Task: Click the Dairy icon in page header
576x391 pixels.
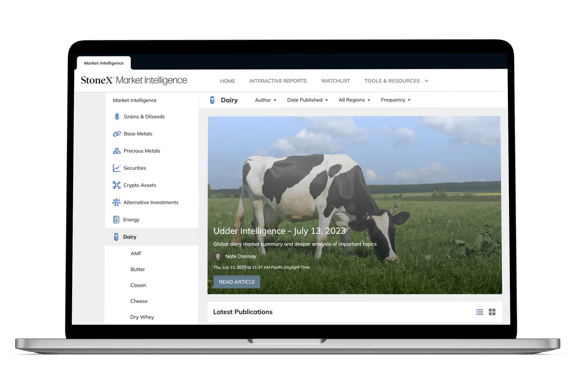Action: tap(212, 100)
